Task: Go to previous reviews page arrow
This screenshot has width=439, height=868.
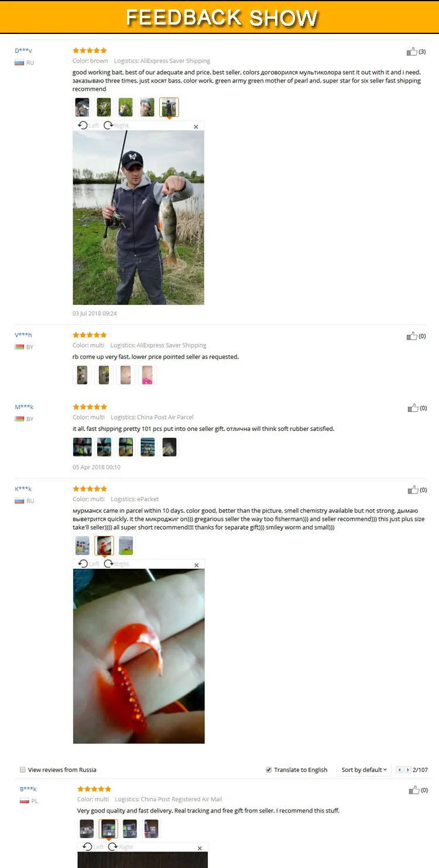Action: pos(400,770)
